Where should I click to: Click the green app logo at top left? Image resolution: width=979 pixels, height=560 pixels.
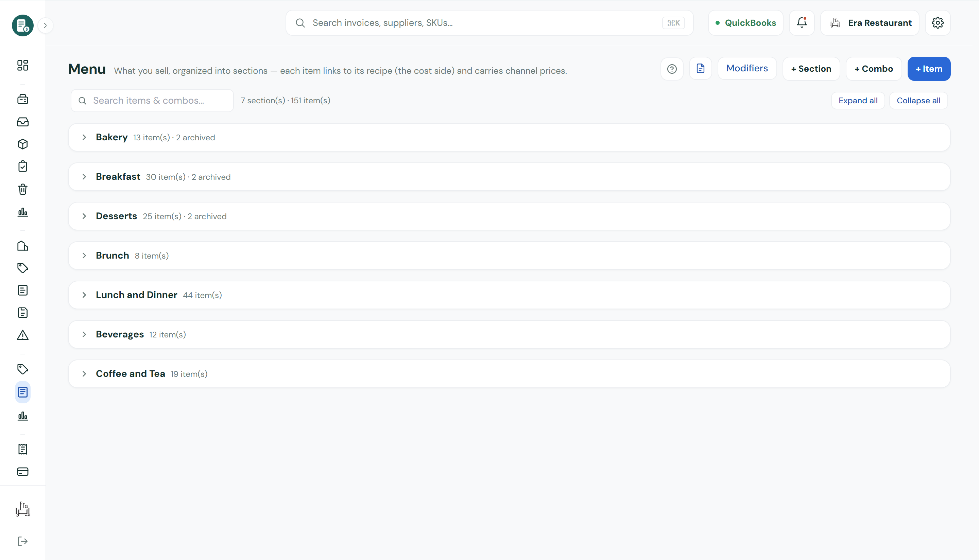point(23,25)
